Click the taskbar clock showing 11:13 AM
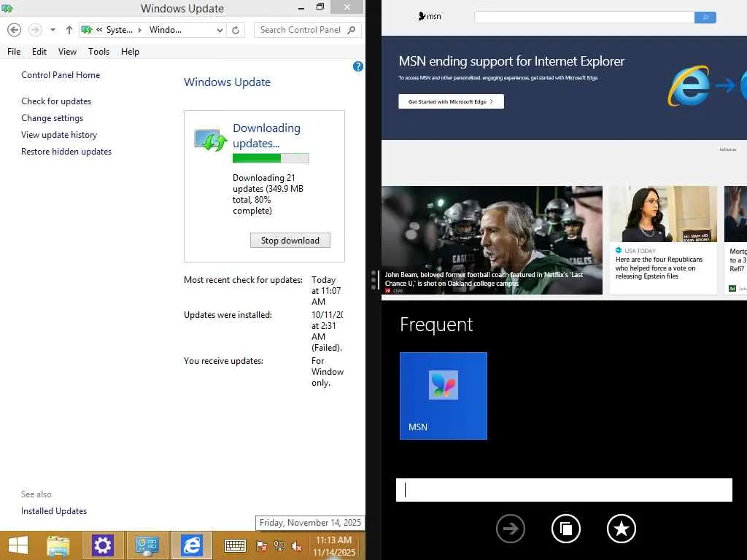Screen dimensions: 747x560 coord(334,546)
